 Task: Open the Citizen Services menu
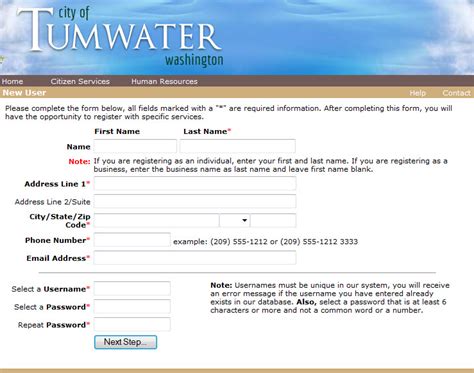[x=80, y=81]
